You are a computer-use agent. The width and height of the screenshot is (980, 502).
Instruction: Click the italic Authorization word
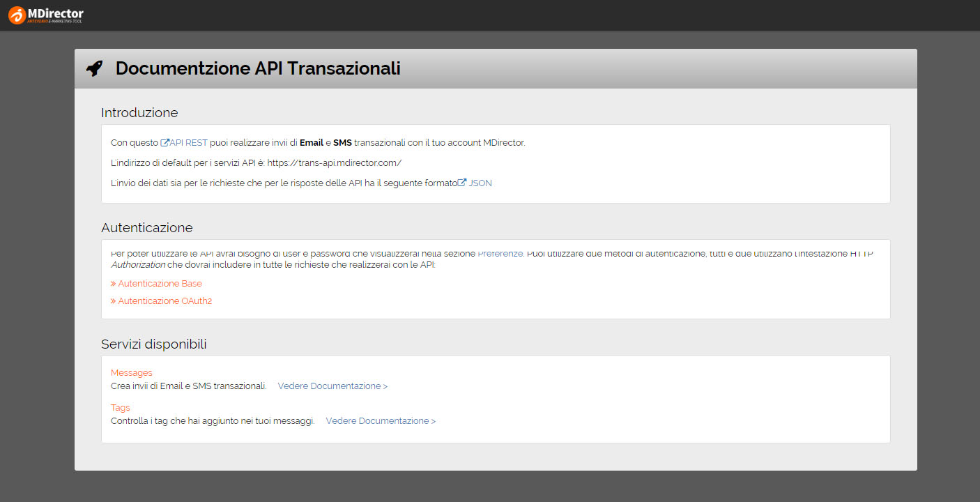click(x=138, y=265)
